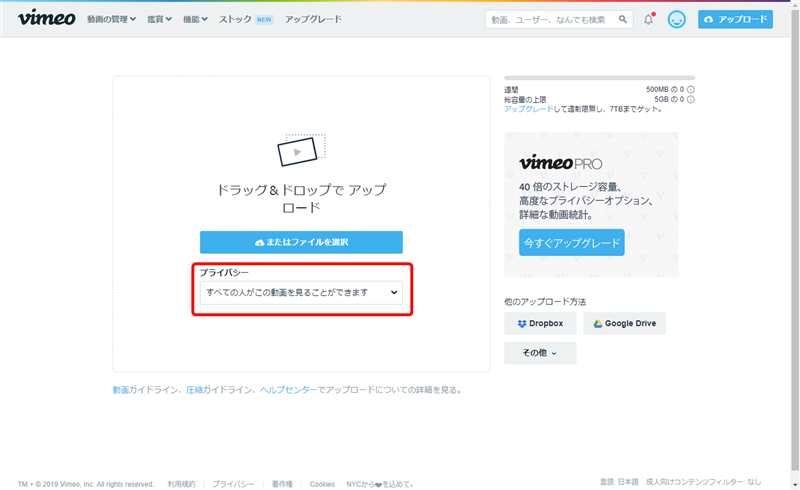Upload from Dropbox
The width and height of the screenshot is (800, 490).
point(540,324)
